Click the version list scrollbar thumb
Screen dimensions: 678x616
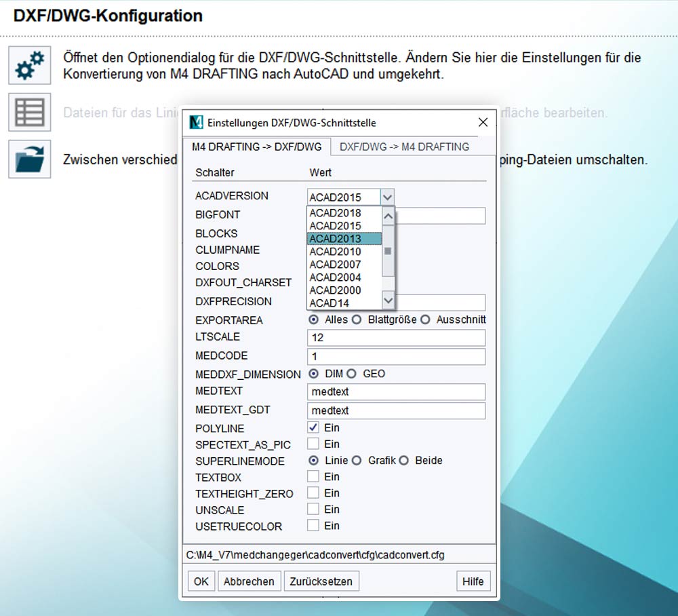pyautogui.click(x=388, y=250)
